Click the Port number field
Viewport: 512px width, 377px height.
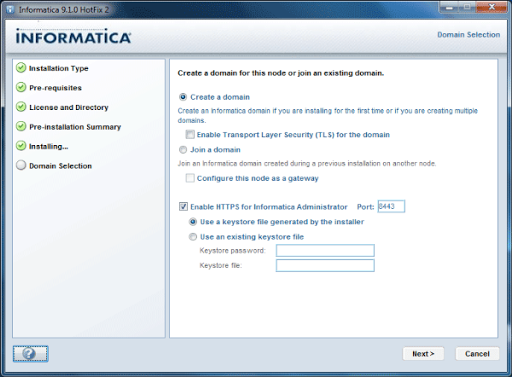pyautogui.click(x=391, y=206)
